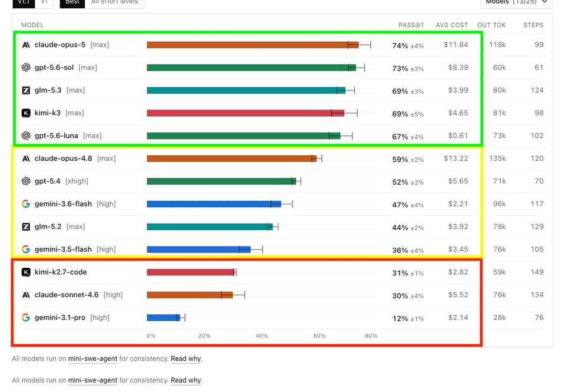This screenshot has width=565, height=392.
Task: Select the kimi-k3 model name
Action: (x=48, y=113)
